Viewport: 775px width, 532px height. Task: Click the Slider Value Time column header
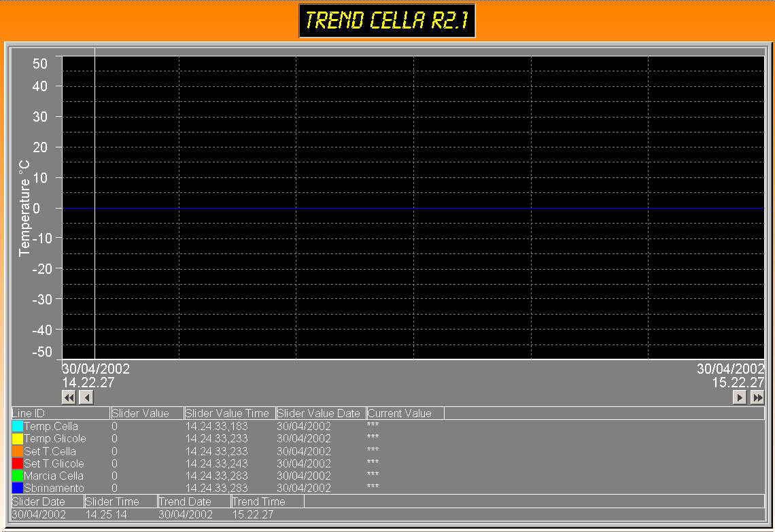coord(230,413)
